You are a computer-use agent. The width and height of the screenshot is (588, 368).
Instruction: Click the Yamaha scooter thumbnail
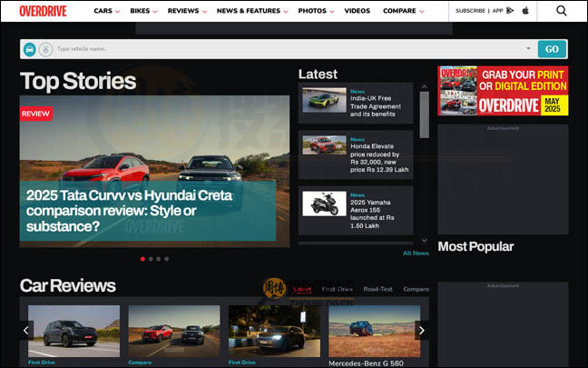pyautogui.click(x=324, y=204)
